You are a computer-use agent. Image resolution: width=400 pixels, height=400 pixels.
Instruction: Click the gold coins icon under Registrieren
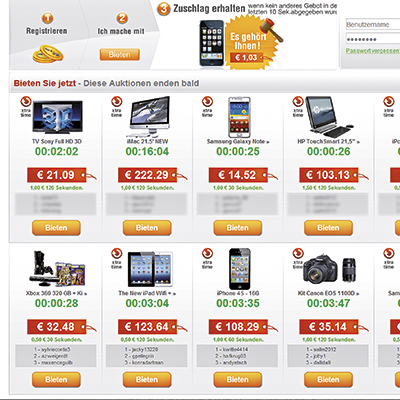click(x=48, y=54)
